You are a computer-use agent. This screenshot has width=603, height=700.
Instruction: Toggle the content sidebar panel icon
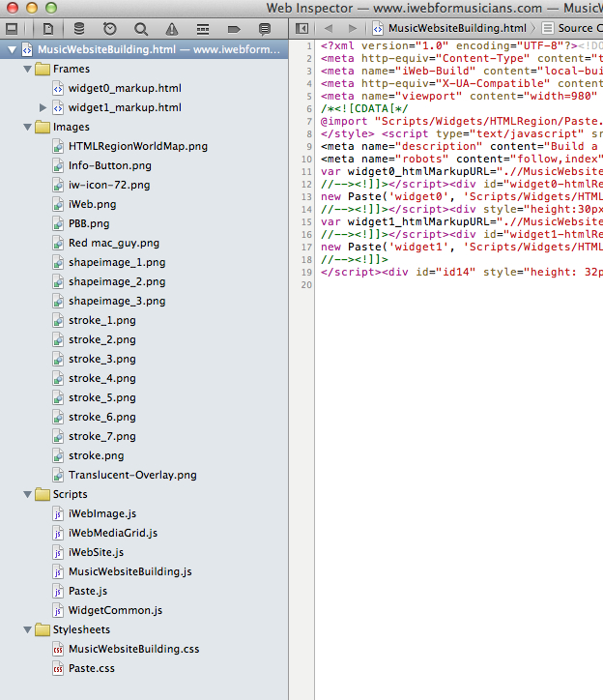pyautogui.click(x=302, y=29)
